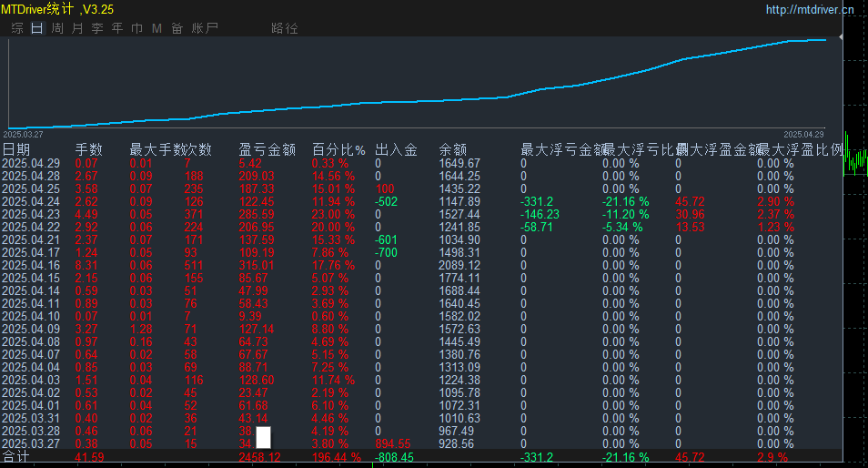Click the 百分比% column header
The width and height of the screenshot is (868, 468).
pos(338,149)
